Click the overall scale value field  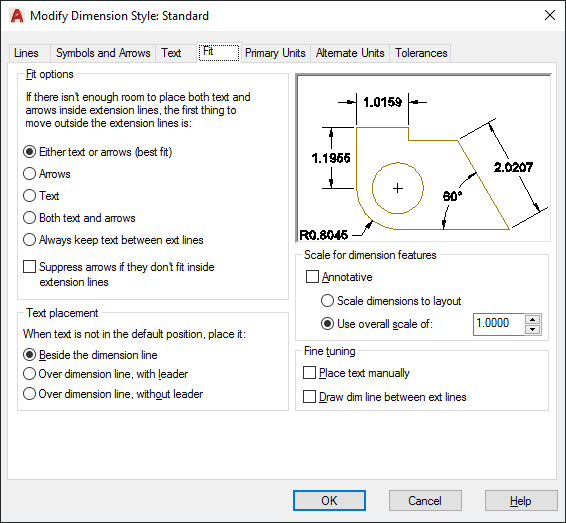498,324
